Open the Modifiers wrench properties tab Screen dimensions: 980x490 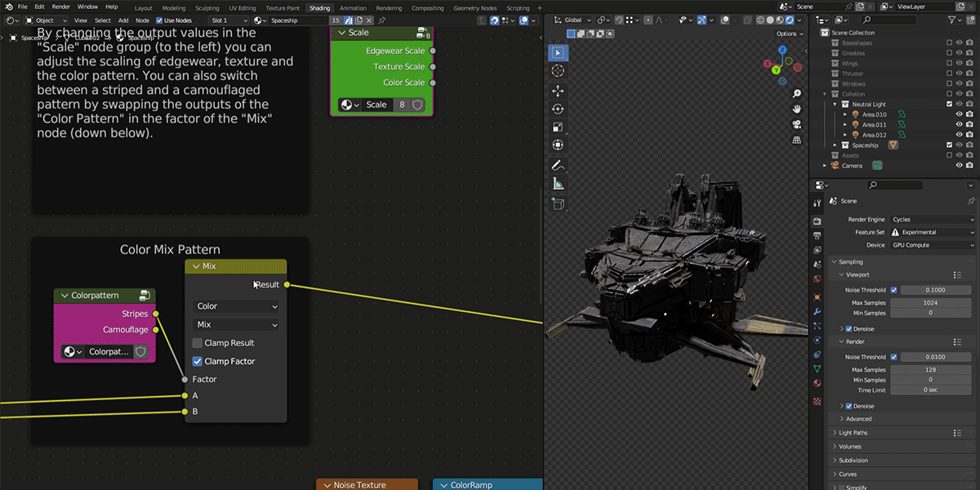[x=817, y=311]
